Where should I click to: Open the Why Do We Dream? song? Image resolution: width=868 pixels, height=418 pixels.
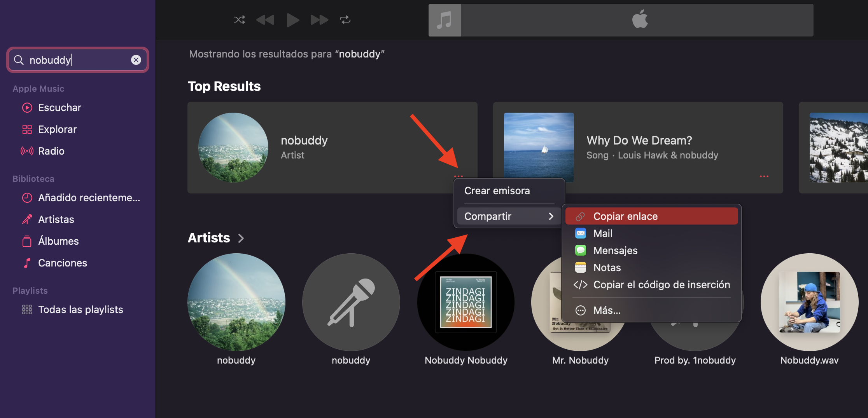pos(638,148)
